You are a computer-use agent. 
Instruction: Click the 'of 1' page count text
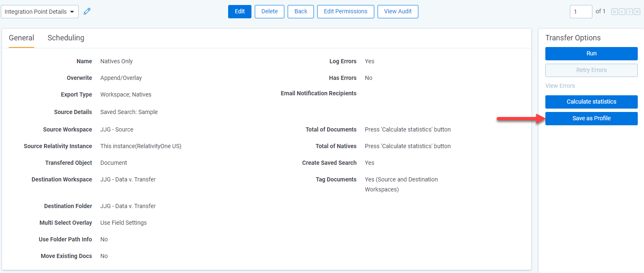point(601,12)
